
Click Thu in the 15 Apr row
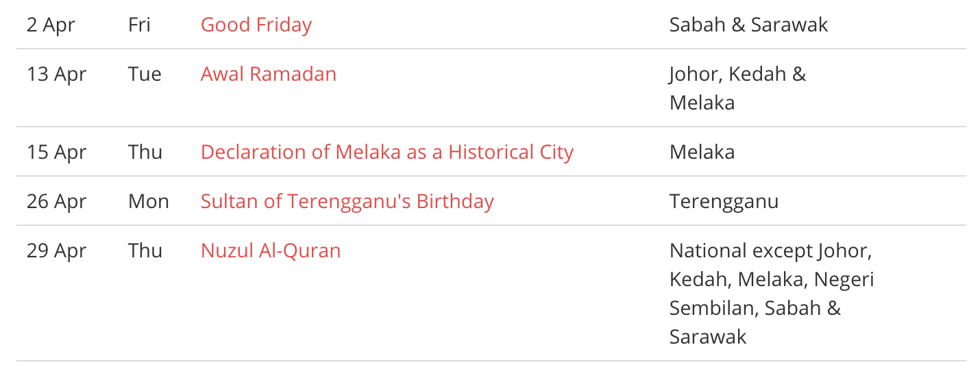[145, 152]
